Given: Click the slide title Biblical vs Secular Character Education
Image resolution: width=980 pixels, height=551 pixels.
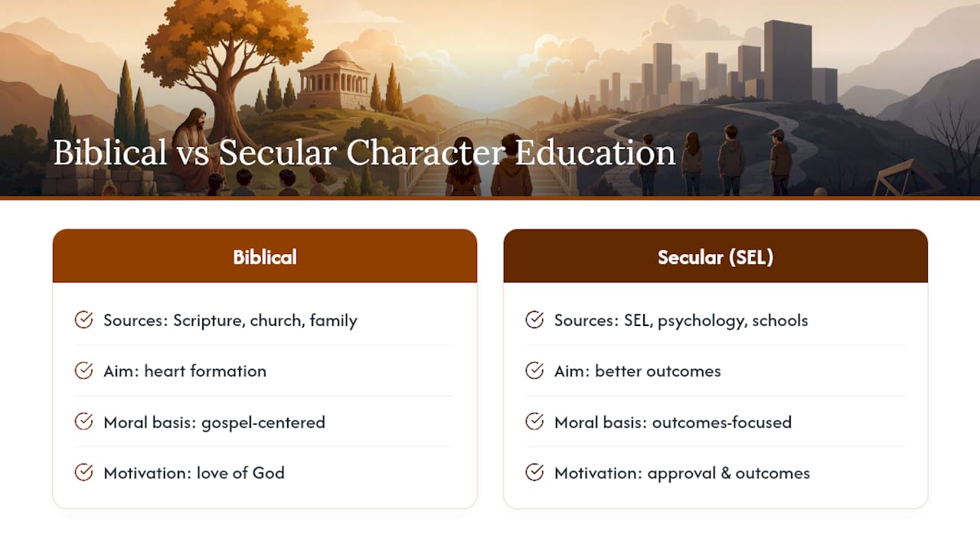Looking at the screenshot, I should pyautogui.click(x=364, y=152).
